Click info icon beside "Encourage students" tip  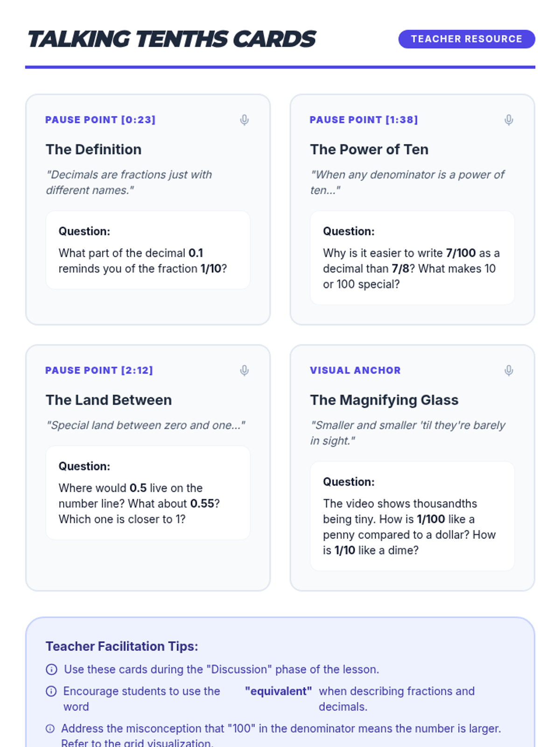[x=51, y=691]
